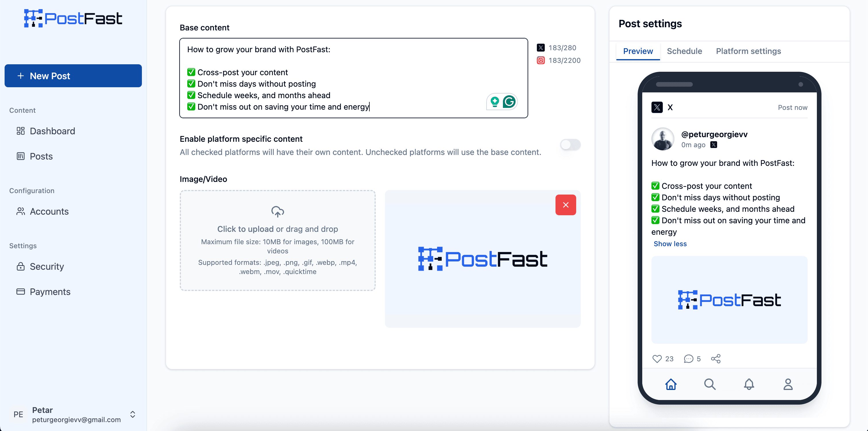Check the Schedule weeks and months ahead checkbox
Image resolution: width=868 pixels, height=431 pixels.
point(191,95)
